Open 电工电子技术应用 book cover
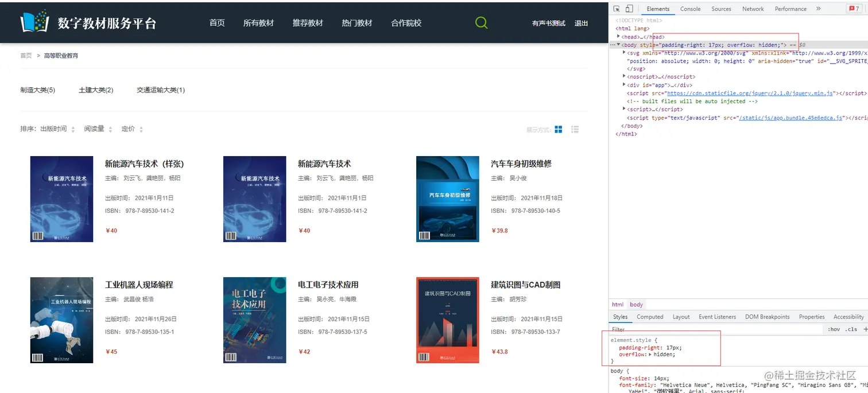 tap(254, 320)
